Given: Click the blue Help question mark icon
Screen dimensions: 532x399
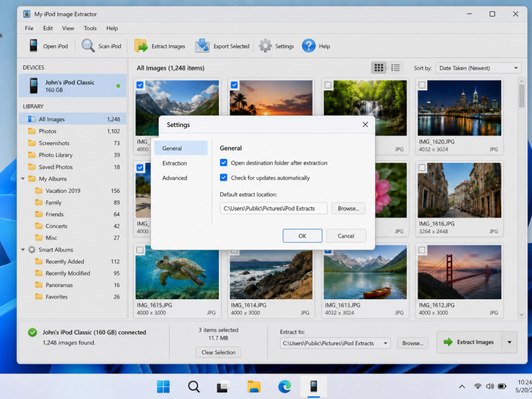Looking at the screenshot, I should (309, 46).
